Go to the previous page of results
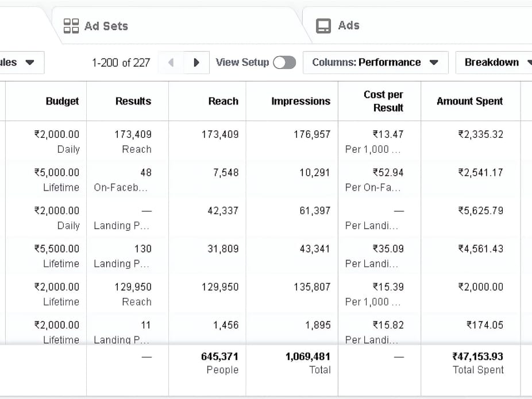 [x=171, y=63]
